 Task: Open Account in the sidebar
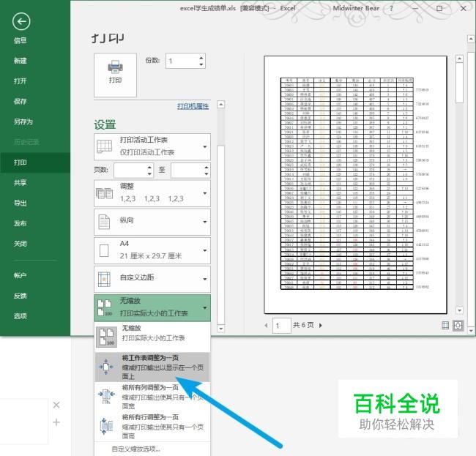tap(20, 275)
